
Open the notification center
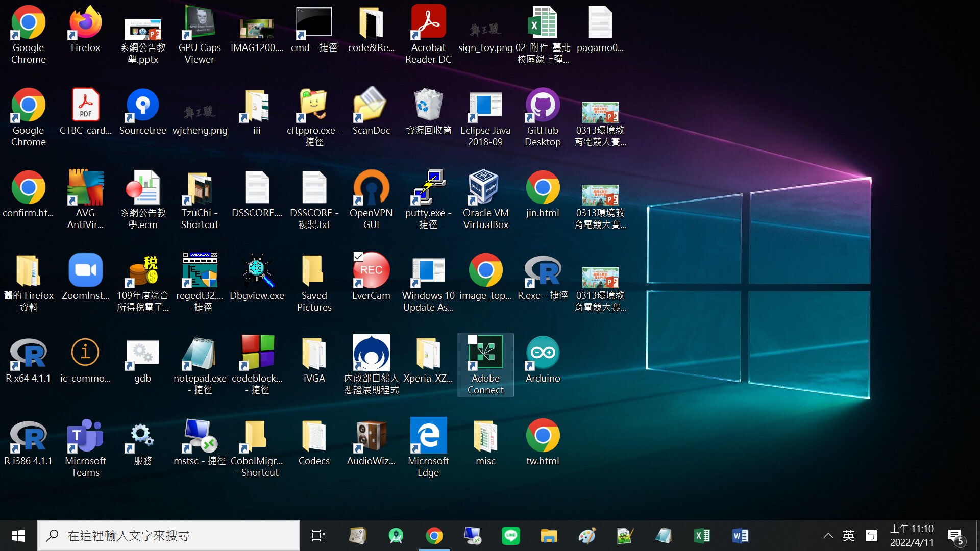point(956,536)
